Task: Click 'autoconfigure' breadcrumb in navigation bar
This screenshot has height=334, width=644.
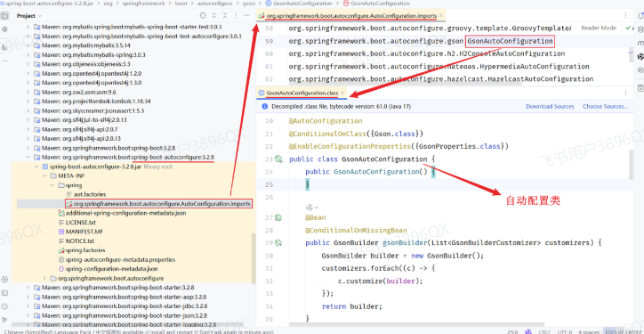Action: pos(213,3)
